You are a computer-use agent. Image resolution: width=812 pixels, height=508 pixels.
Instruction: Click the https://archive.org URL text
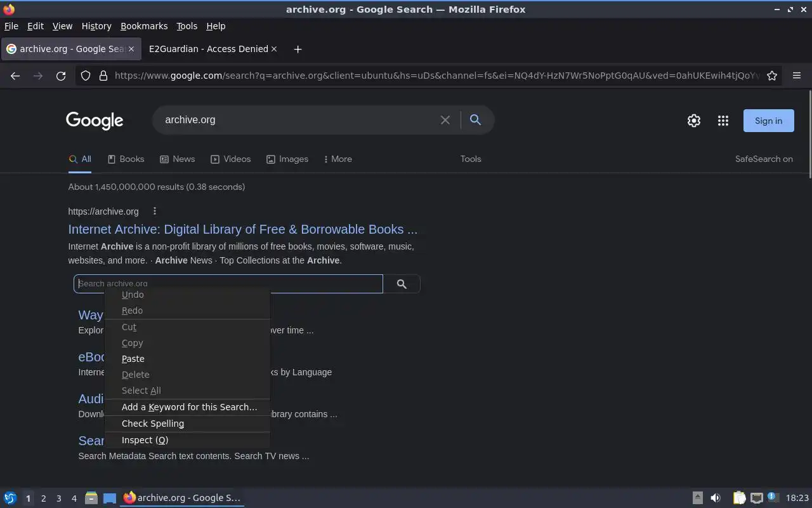pyautogui.click(x=103, y=211)
